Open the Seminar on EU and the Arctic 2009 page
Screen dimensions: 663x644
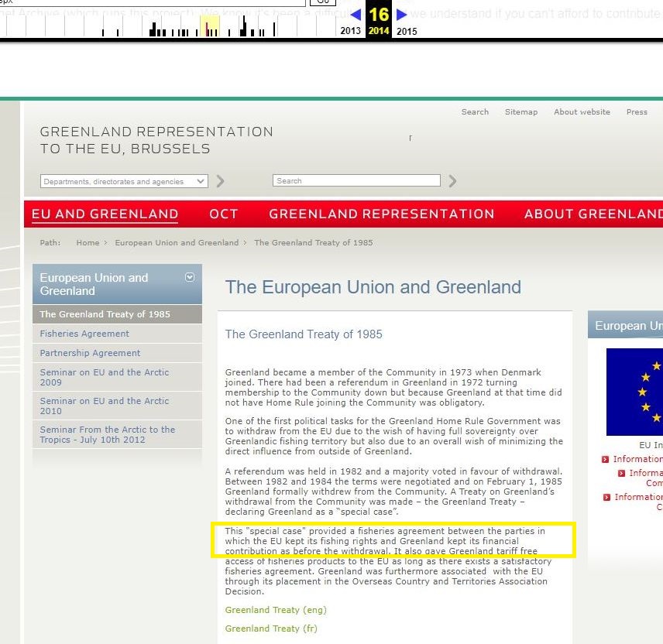(104, 377)
